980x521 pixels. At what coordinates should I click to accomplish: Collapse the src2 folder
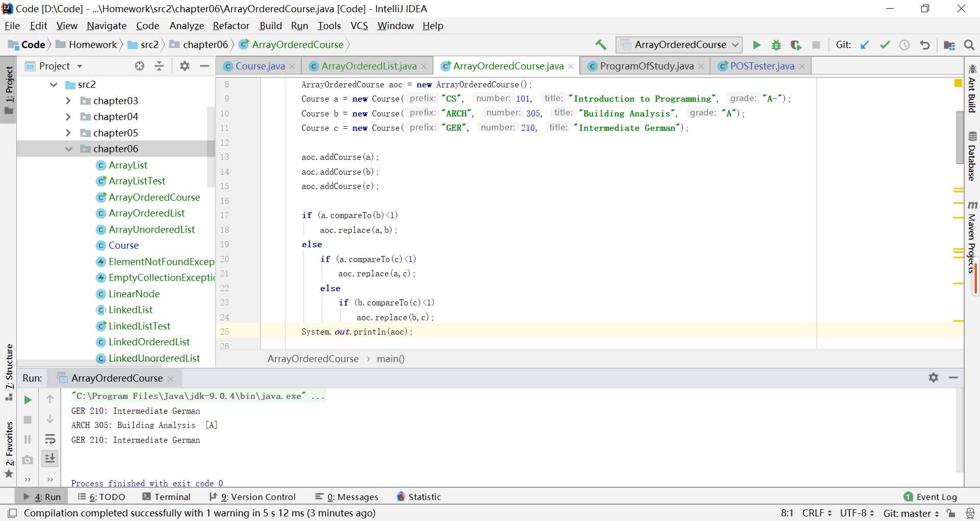click(54, 85)
